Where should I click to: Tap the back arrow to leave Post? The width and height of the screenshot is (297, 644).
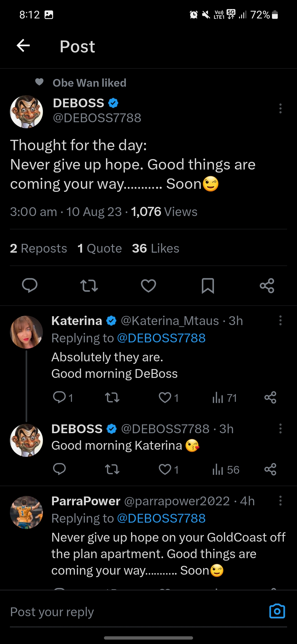23,46
